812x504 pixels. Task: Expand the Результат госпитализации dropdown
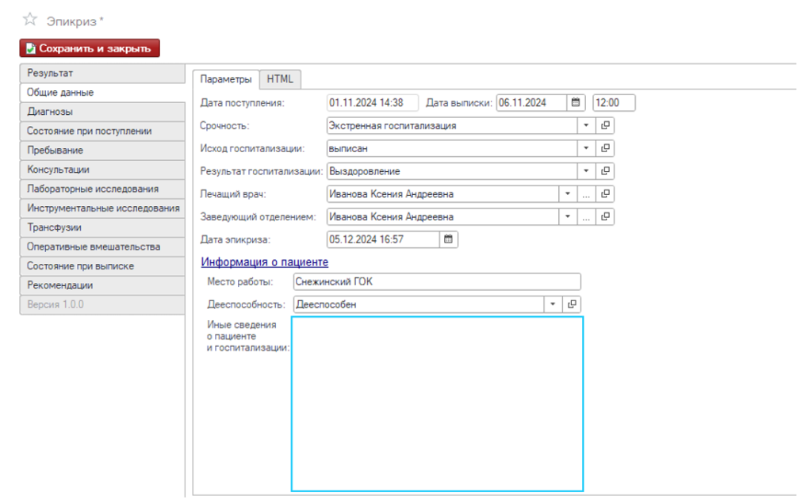pos(586,171)
